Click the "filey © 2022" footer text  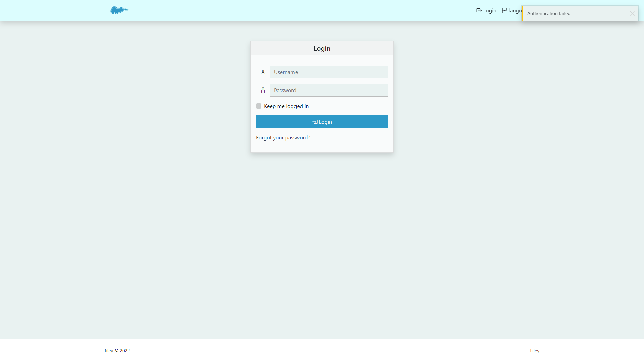coord(117,351)
